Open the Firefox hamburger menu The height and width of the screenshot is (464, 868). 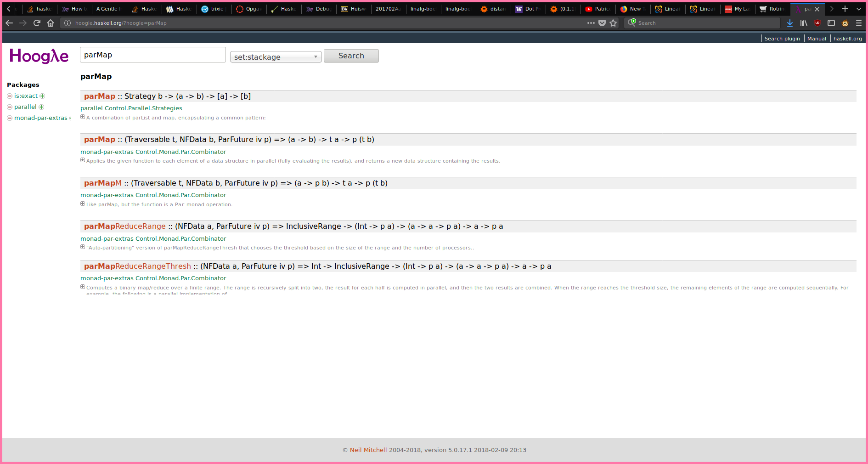coord(858,23)
